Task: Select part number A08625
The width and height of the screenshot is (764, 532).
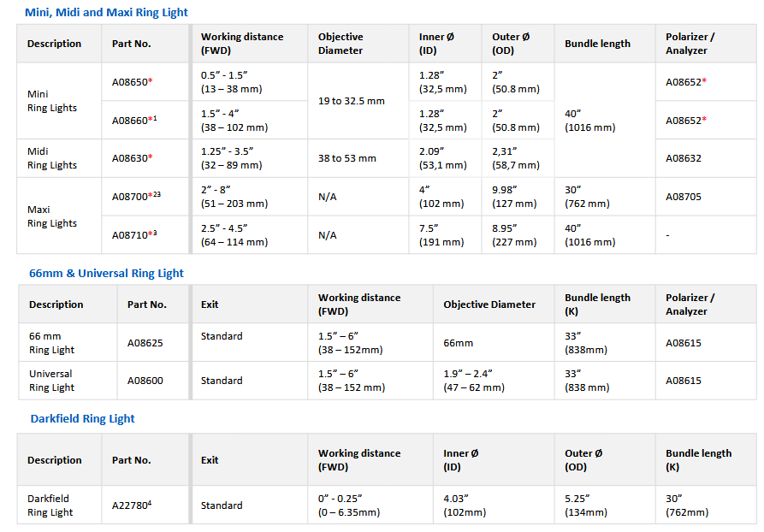Action: 145,343
